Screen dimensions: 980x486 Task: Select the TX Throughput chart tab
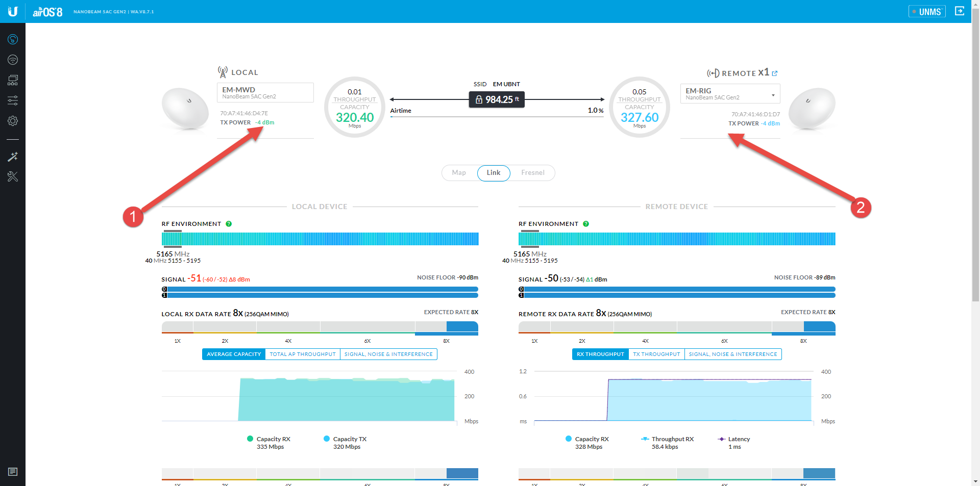(656, 354)
